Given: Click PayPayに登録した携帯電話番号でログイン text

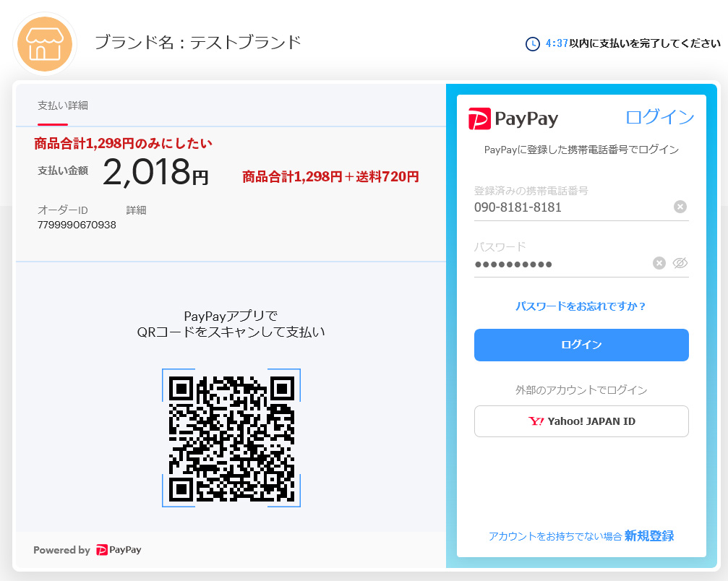Looking at the screenshot, I should (581, 150).
